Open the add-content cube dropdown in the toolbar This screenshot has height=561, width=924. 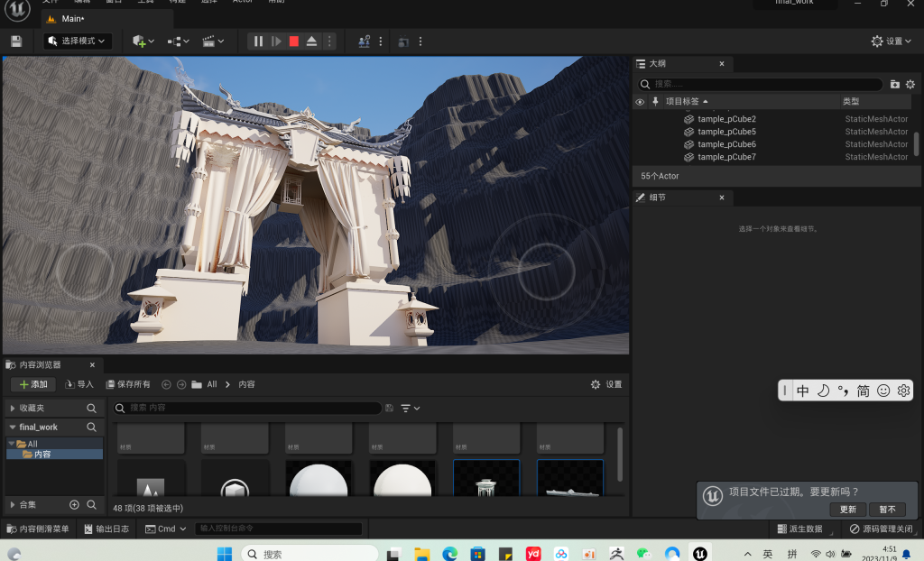(143, 41)
